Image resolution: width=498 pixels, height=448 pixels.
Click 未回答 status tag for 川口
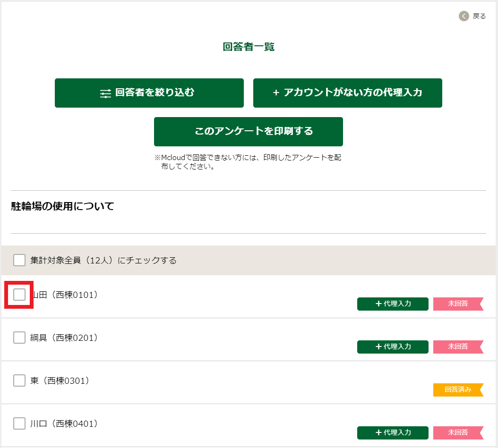click(x=458, y=433)
